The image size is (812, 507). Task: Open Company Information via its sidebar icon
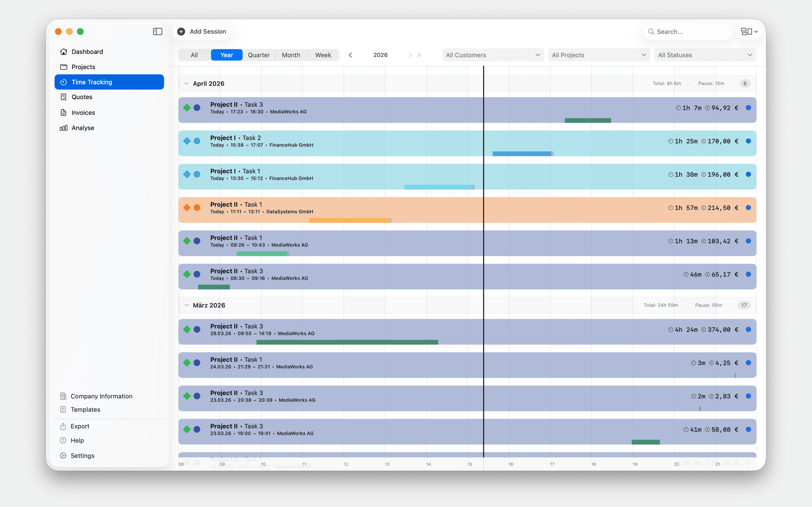coord(63,396)
